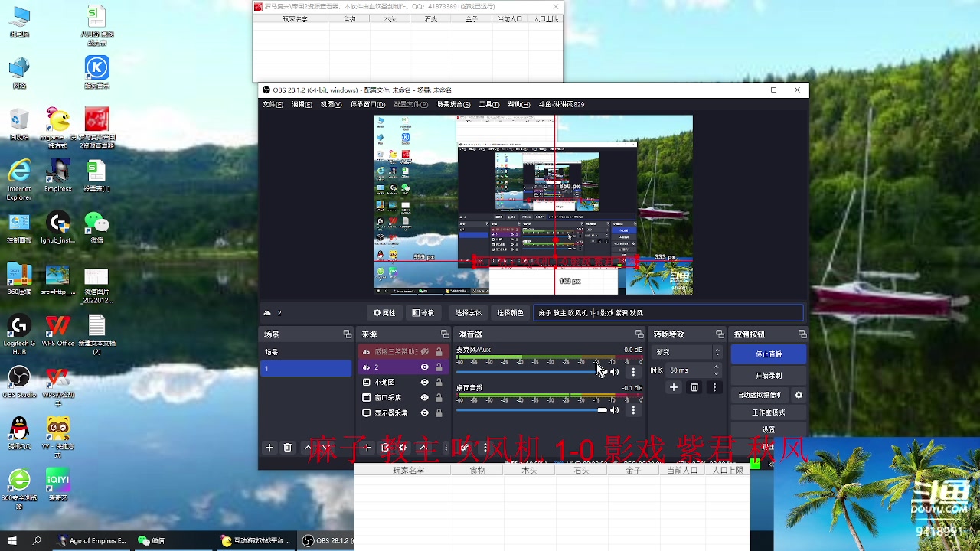This screenshot has height=551, width=980.
Task: Pop out the 转场特效 transitions dock
Action: [720, 334]
